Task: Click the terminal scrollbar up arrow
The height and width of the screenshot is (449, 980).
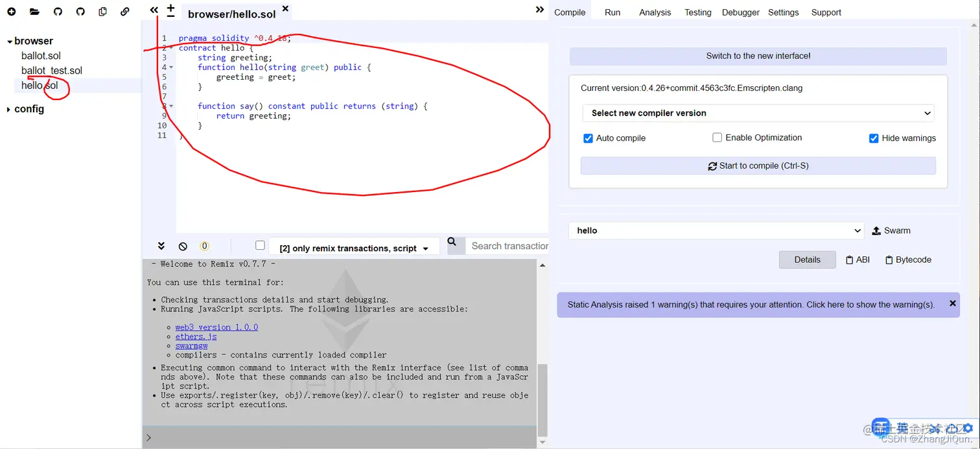Action: click(x=543, y=265)
